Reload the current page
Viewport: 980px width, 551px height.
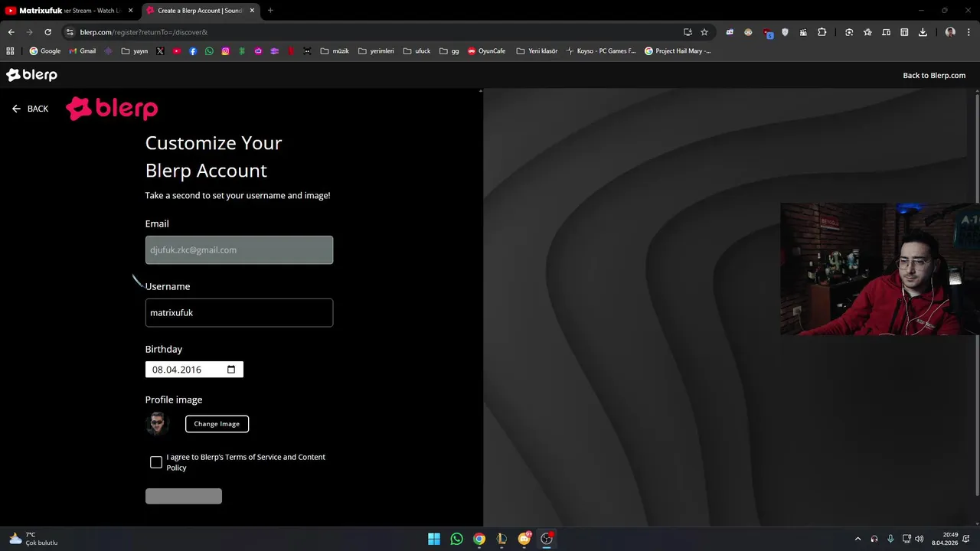pyautogui.click(x=47, y=32)
